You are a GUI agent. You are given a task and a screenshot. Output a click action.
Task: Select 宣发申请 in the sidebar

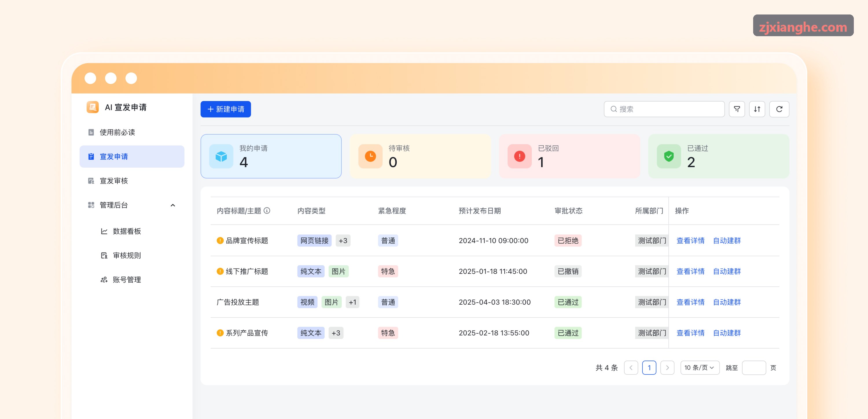tap(132, 157)
